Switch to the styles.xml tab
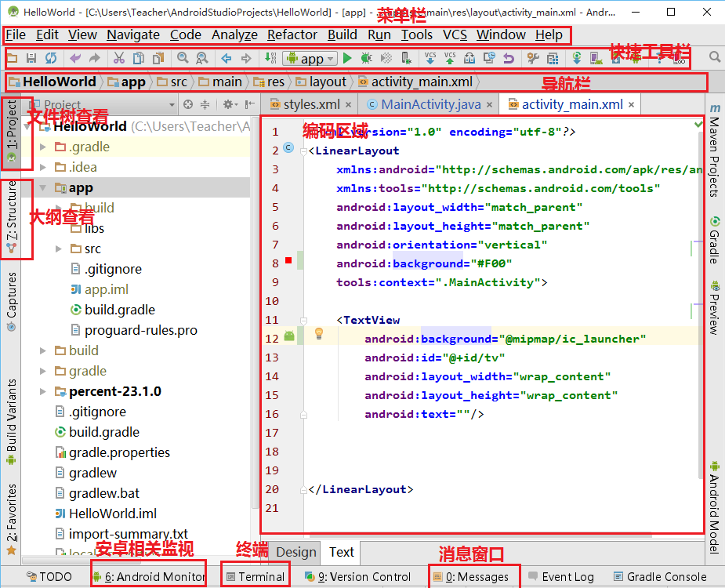Viewport: 725px width, 588px height. pyautogui.click(x=311, y=104)
